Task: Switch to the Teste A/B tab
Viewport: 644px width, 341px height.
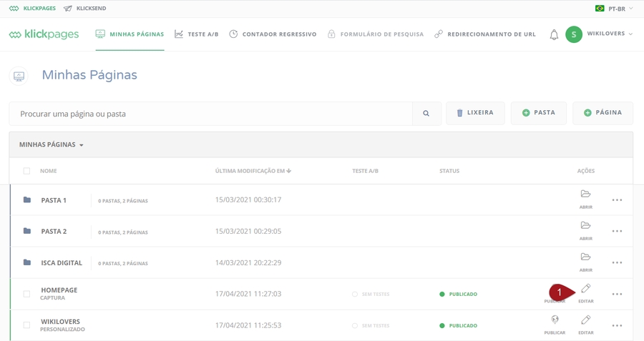Action: pos(197,34)
